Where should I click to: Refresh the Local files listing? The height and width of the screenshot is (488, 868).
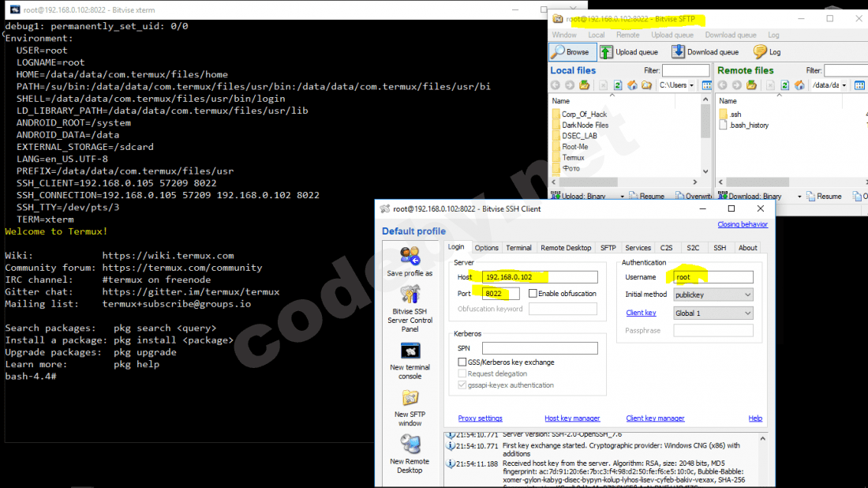point(618,85)
